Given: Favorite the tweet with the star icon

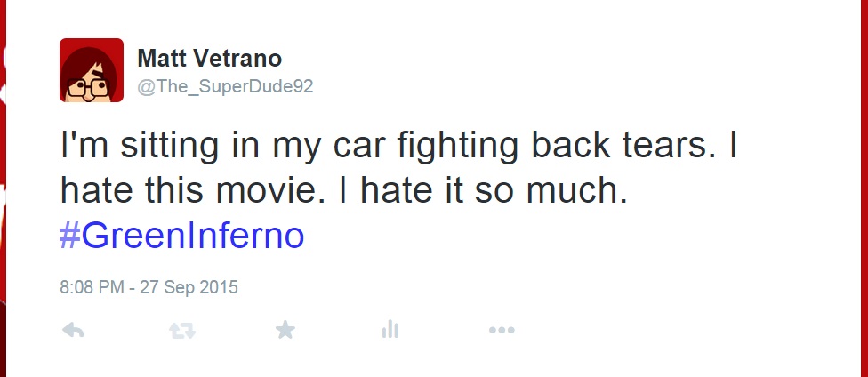Looking at the screenshot, I should [285, 331].
